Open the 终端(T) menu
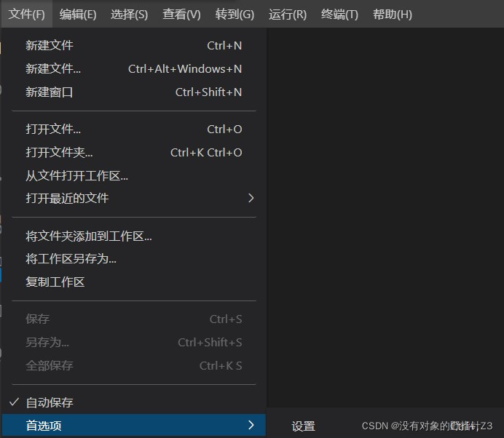504x438 pixels. click(339, 14)
